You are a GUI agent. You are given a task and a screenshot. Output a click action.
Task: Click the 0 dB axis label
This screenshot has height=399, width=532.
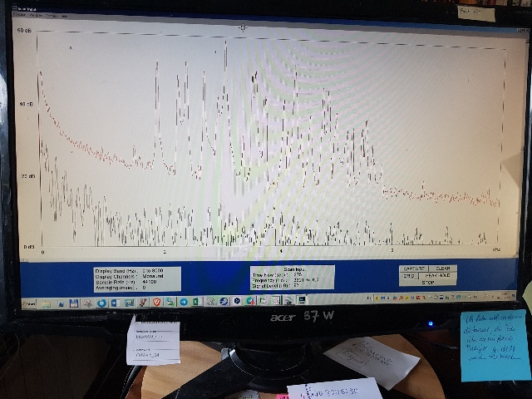pos(29,247)
